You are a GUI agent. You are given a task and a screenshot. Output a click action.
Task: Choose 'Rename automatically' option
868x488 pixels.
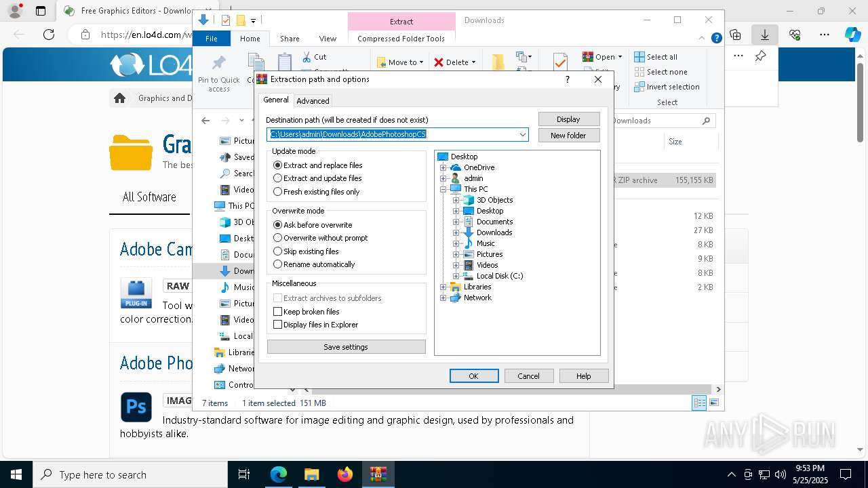pos(277,264)
